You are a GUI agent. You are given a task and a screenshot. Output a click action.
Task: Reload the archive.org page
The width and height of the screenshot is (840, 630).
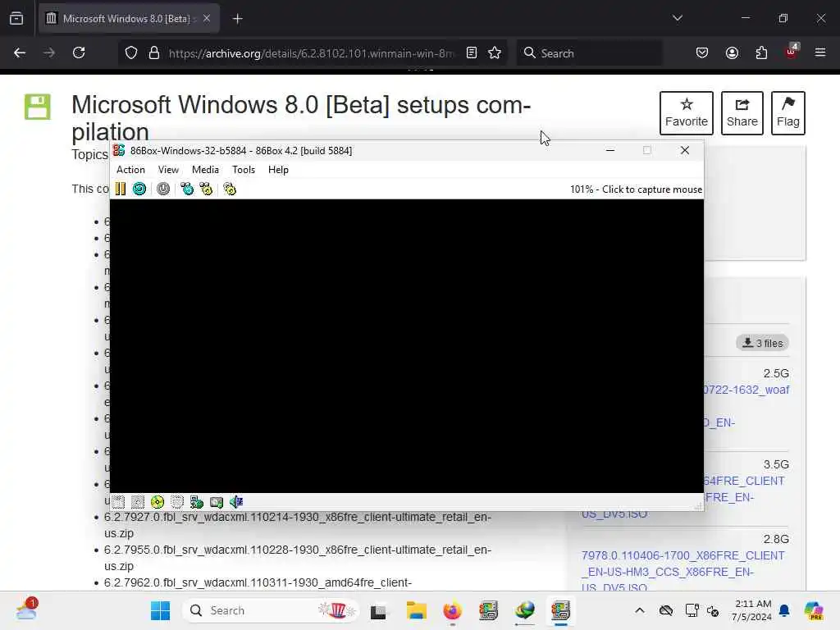pyautogui.click(x=79, y=53)
